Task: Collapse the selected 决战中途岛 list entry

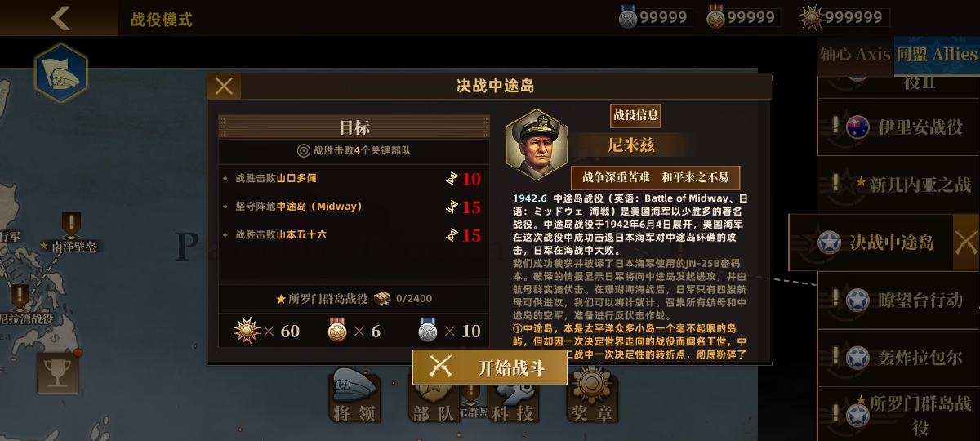Action: (966, 242)
